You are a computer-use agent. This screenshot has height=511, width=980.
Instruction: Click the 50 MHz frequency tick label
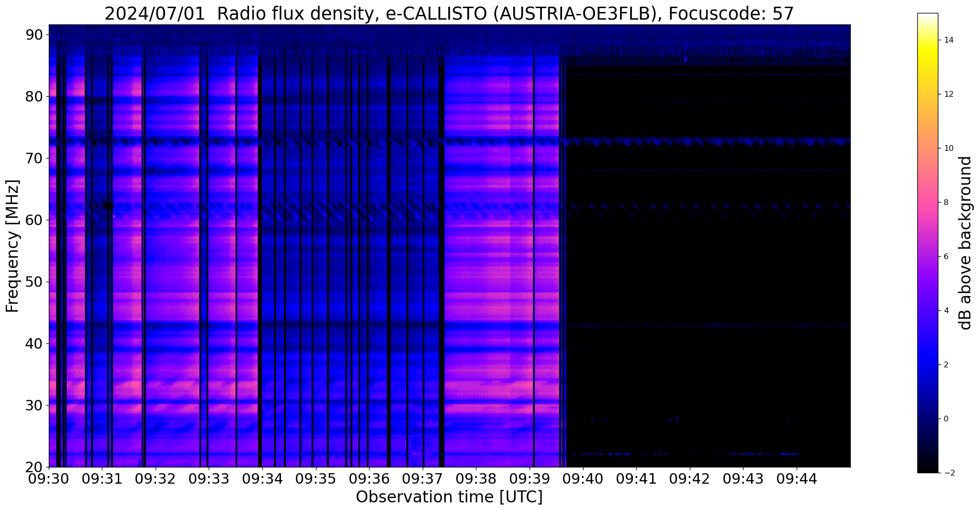click(x=35, y=282)
